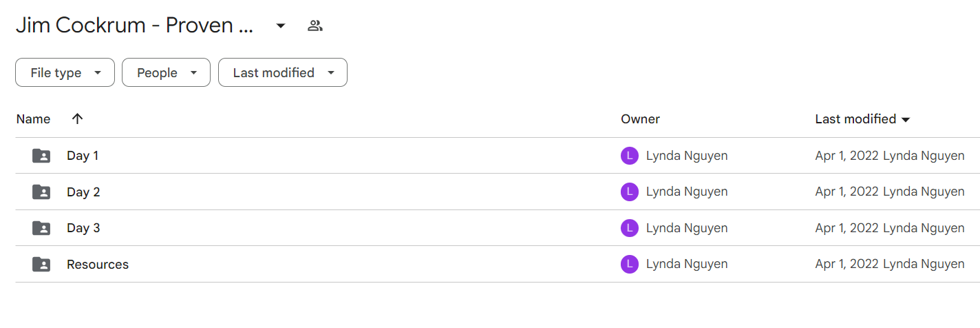The width and height of the screenshot is (980, 328).
Task: Open the Last modified column sort menu
Action: [862, 119]
